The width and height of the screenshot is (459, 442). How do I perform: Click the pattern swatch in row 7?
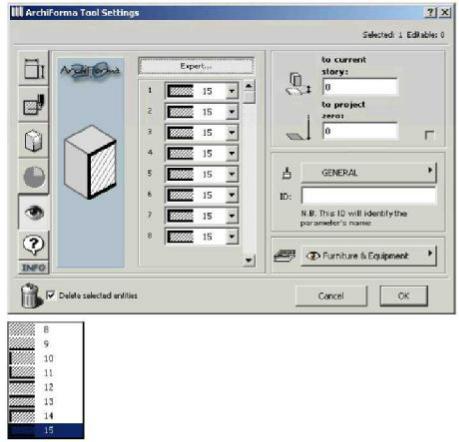coord(180,216)
